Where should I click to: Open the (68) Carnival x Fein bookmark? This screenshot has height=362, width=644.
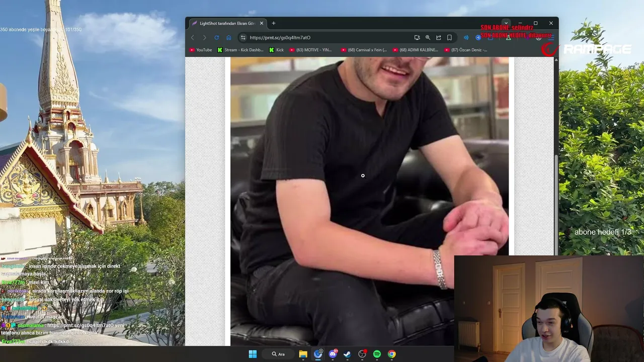point(364,50)
